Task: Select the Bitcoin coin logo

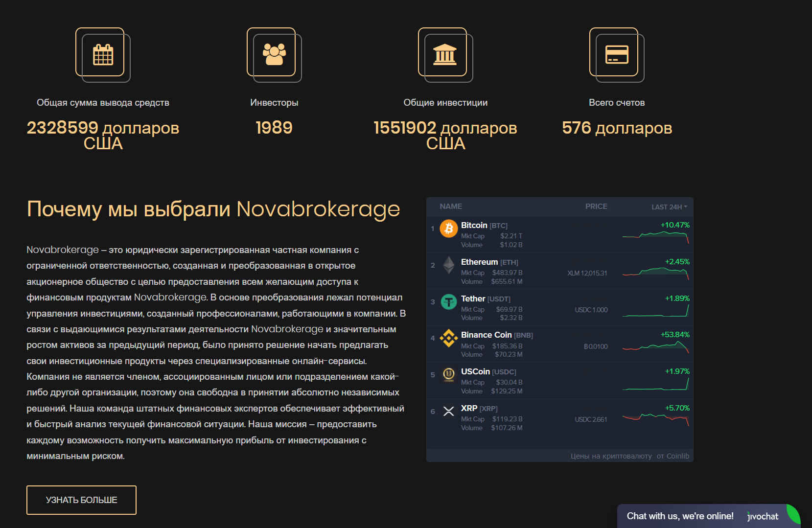Action: click(448, 229)
